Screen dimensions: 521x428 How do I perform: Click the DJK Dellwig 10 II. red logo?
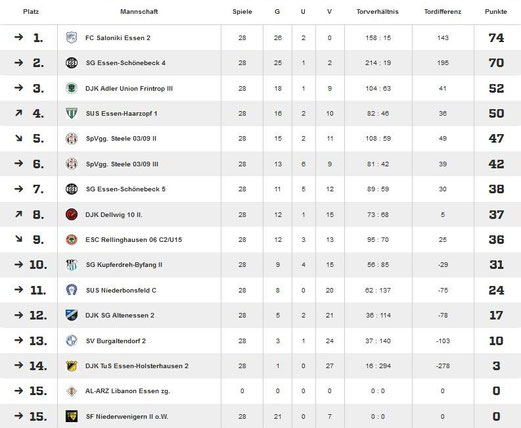pyautogui.click(x=71, y=215)
